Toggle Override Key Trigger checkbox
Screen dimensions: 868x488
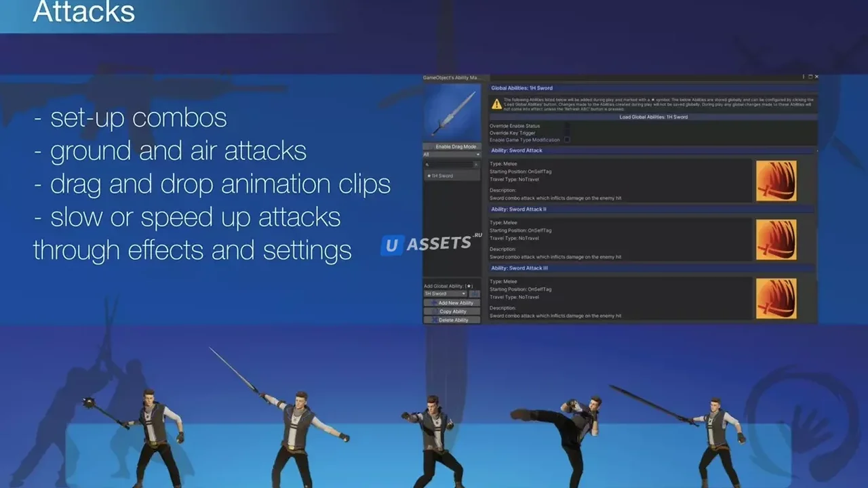(x=567, y=133)
